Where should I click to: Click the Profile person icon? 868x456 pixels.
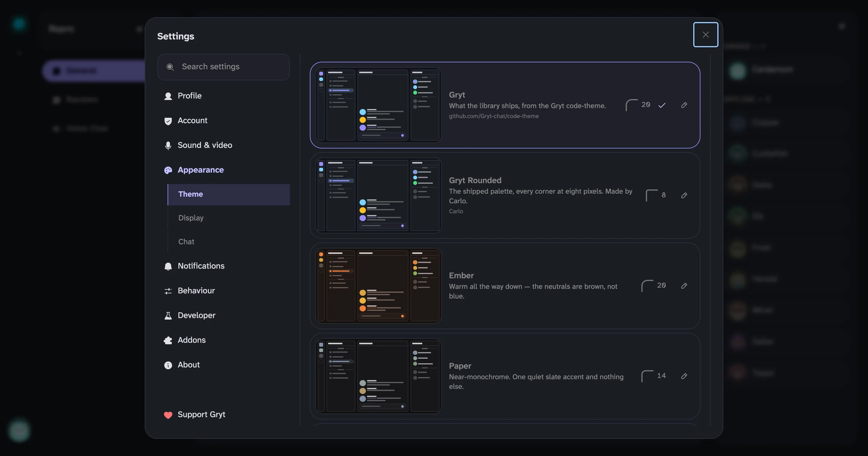168,96
